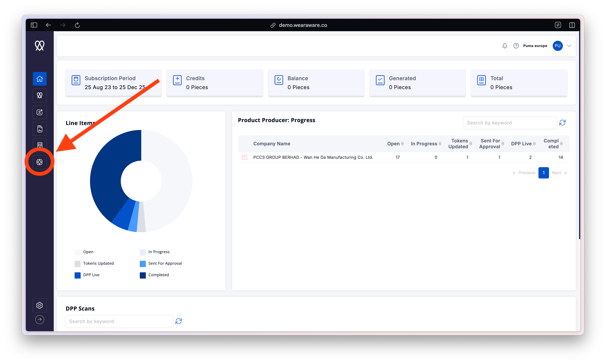The image size is (606, 364).
Task: Click the Subscription Period dates '25 Aug 23 to 25 Dec 25'
Action: click(x=115, y=87)
